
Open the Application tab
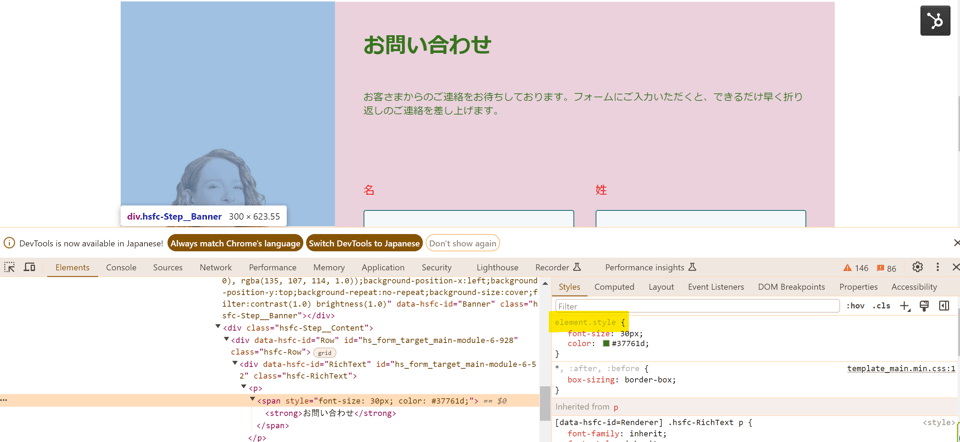(x=383, y=268)
